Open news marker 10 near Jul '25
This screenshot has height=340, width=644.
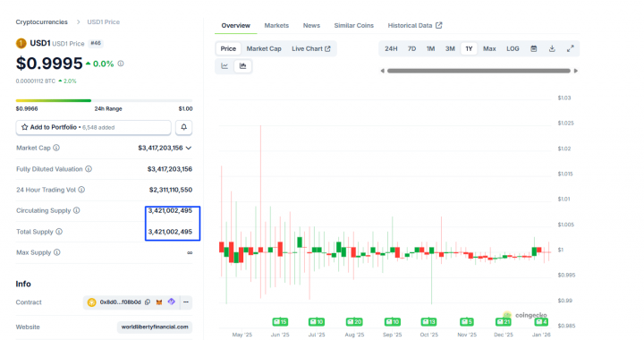click(317, 321)
